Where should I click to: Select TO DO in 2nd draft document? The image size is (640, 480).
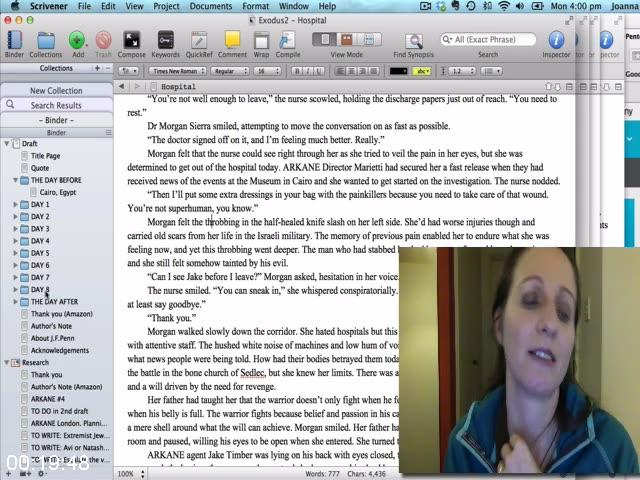[x=59, y=411]
